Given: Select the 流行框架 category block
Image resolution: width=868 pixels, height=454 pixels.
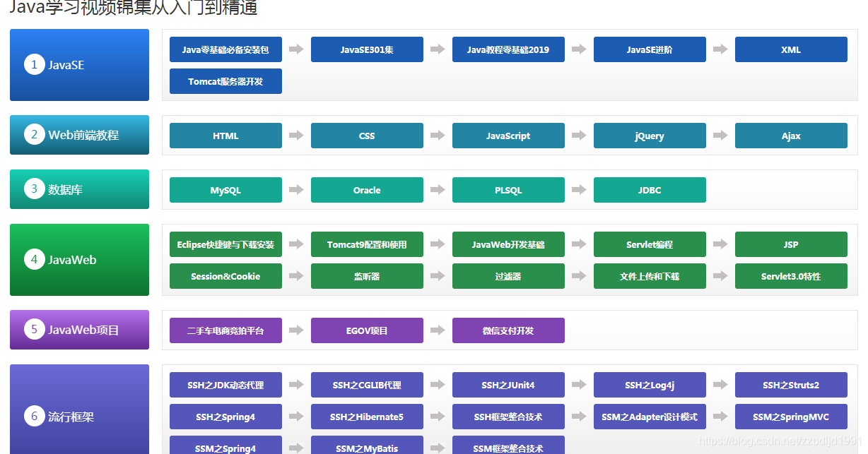Looking at the screenshot, I should (x=79, y=410).
